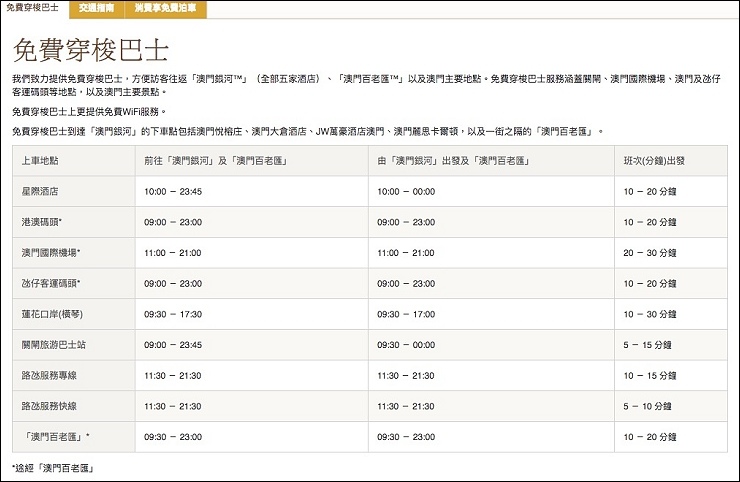
Task: Click 澳門百老匯 frequency 10 – 20 分鐘
Action: click(650, 437)
